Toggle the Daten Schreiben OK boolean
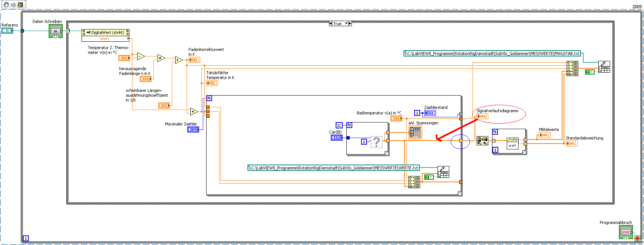 pos(56,31)
